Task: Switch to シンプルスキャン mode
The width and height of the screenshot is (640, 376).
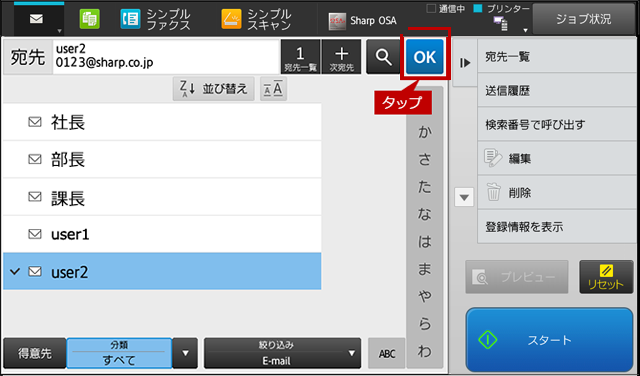Action: pos(257,19)
